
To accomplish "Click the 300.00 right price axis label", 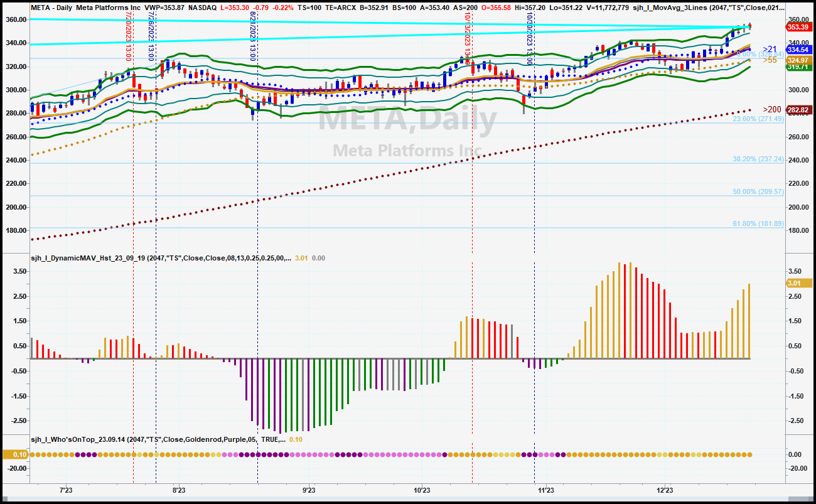I will click(800, 90).
